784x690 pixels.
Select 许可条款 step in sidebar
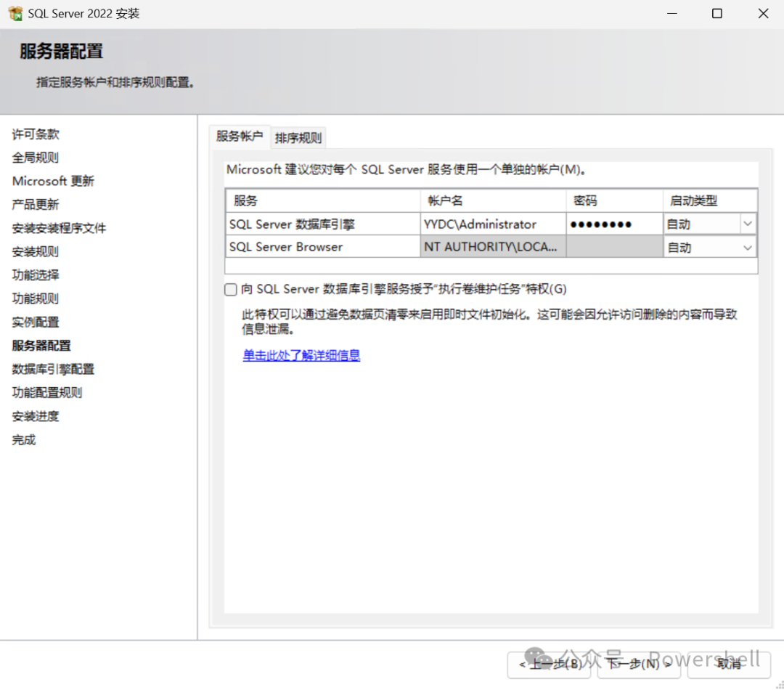(x=36, y=134)
